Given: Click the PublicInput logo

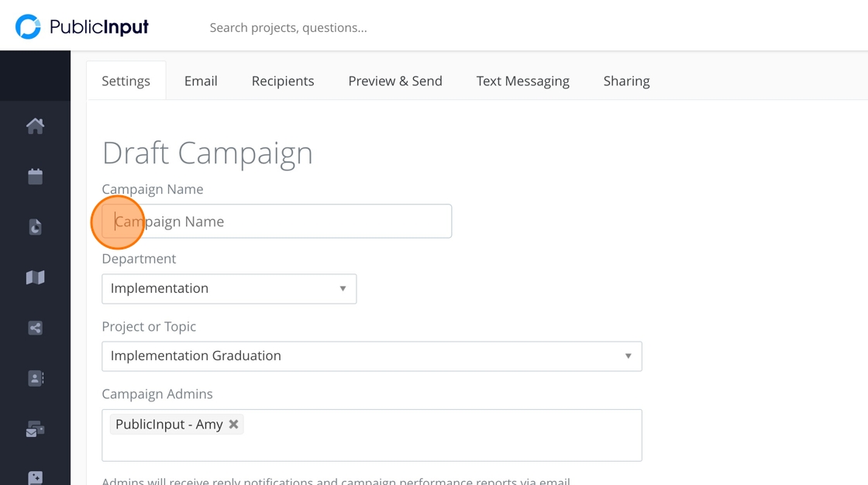Looking at the screenshot, I should pos(82,27).
